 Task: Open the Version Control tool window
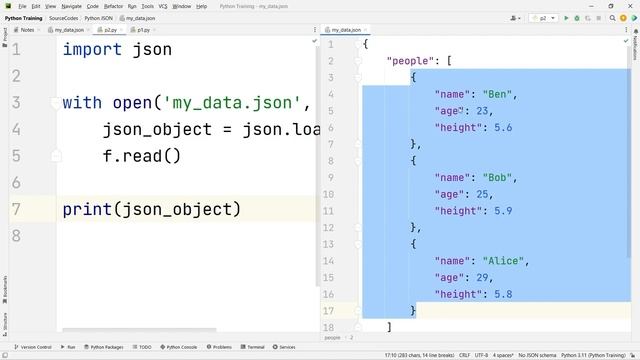click(33, 347)
